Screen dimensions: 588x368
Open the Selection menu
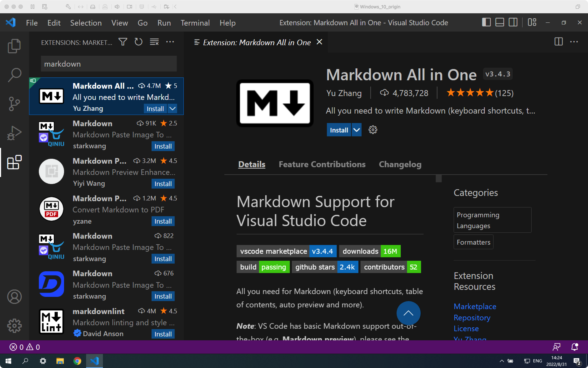click(x=86, y=23)
